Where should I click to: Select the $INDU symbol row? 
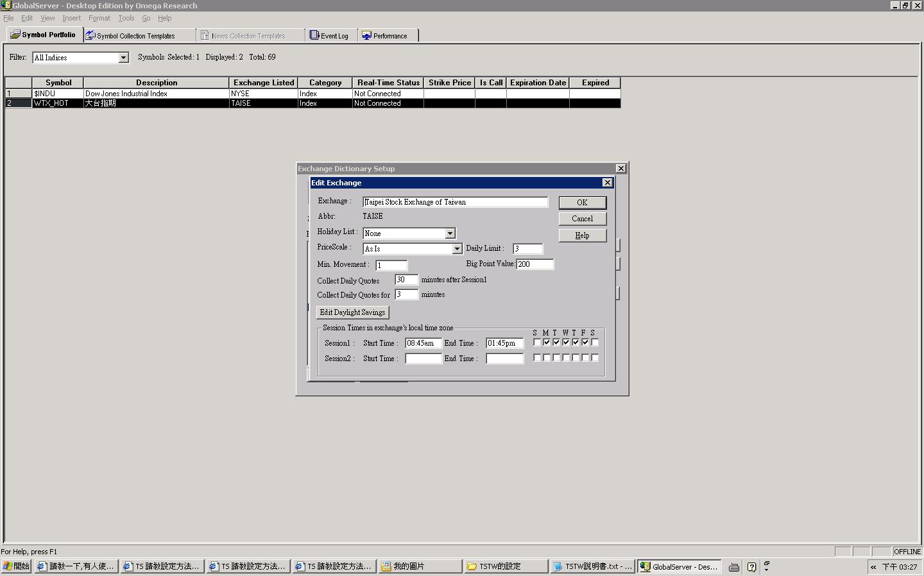(x=313, y=94)
